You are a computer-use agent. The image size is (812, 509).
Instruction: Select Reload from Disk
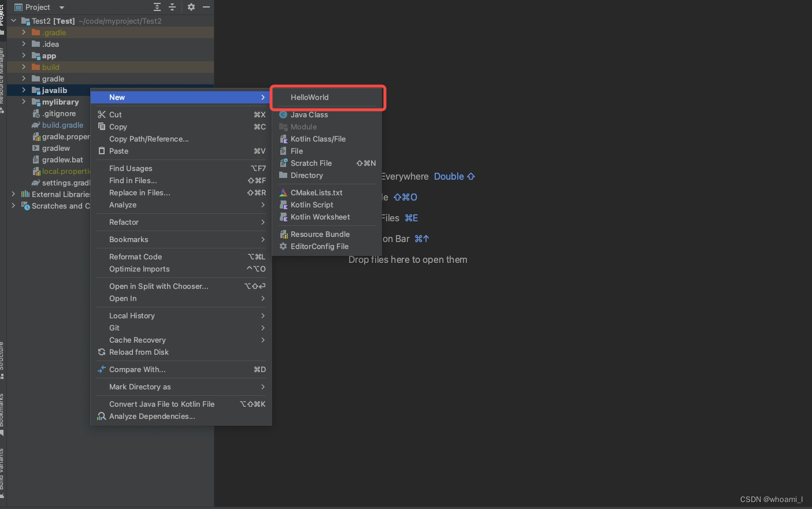click(181, 352)
